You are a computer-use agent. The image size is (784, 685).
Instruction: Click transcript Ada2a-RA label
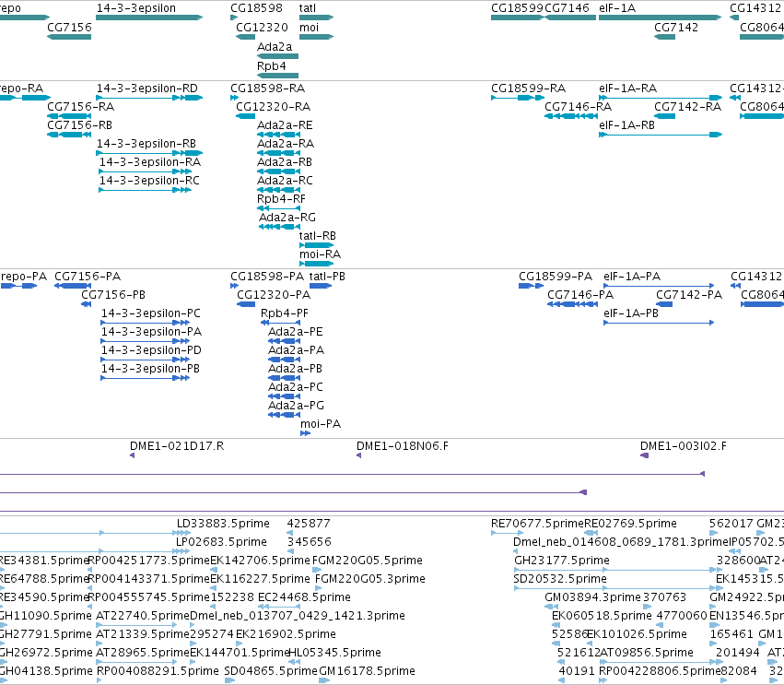[x=286, y=144]
